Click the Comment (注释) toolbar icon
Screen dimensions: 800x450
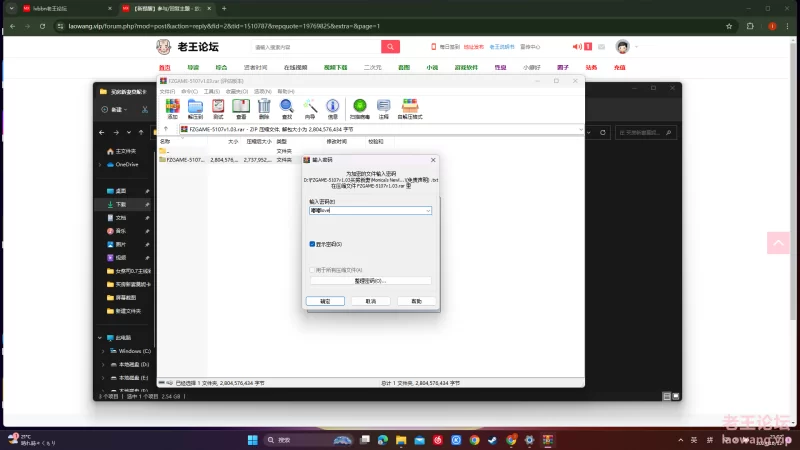[384, 109]
